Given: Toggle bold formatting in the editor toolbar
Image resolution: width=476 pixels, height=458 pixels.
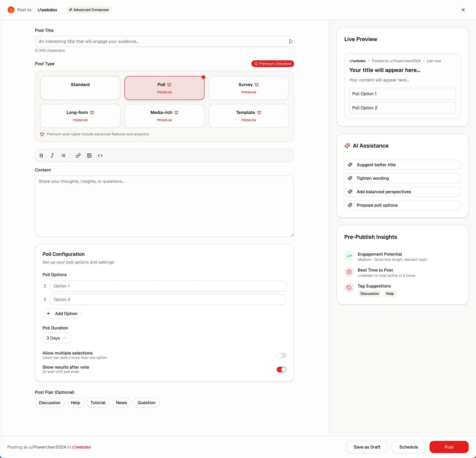Looking at the screenshot, I should coord(41,155).
